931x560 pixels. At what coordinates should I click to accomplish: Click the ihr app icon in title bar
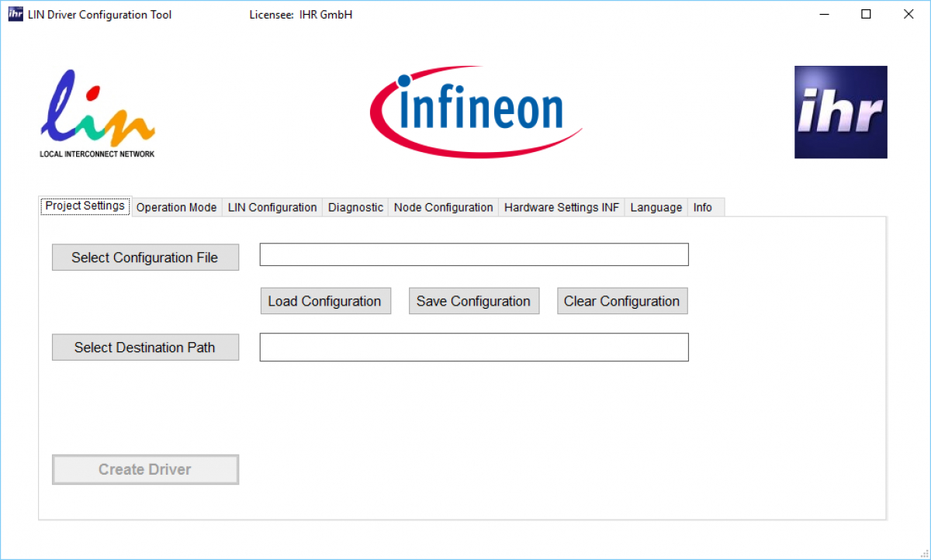[16, 14]
